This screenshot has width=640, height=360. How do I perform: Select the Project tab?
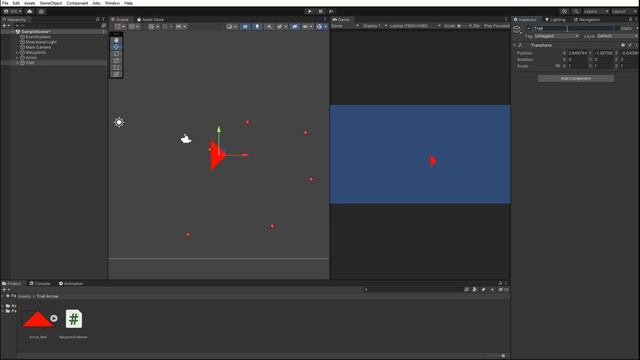(x=12, y=283)
